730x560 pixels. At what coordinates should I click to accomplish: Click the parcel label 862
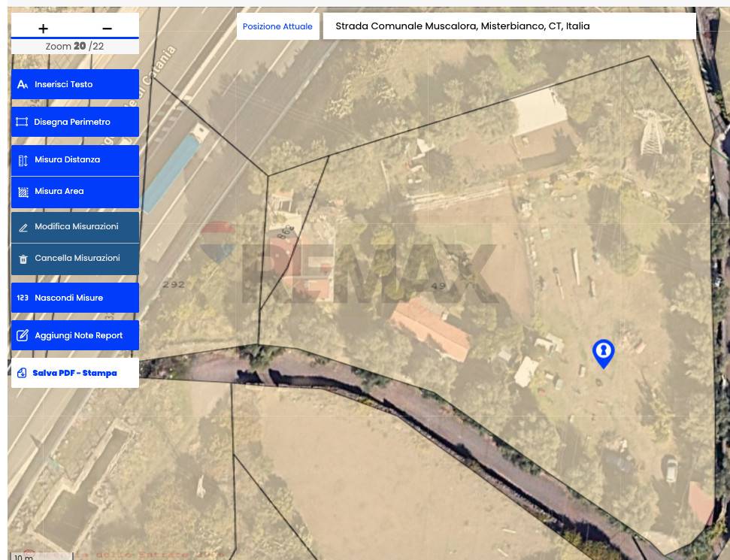coord(286,231)
